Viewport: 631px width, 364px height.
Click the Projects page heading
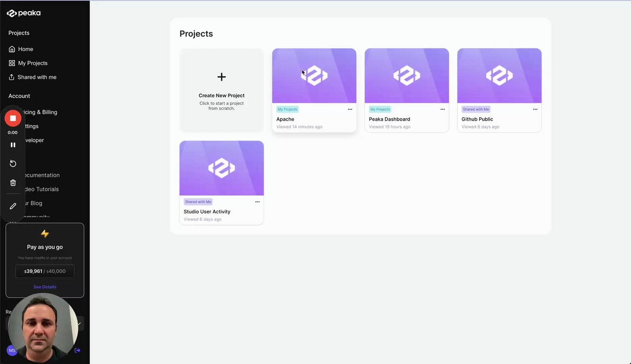click(196, 33)
